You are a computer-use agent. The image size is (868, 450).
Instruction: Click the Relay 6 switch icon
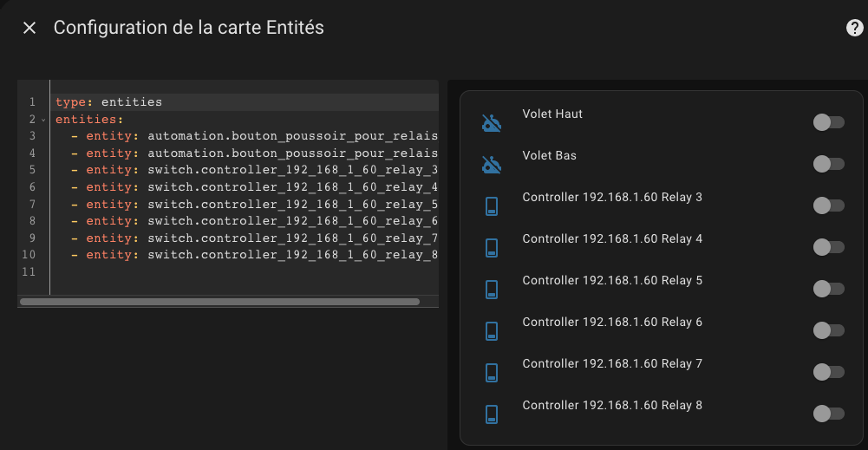pos(492,331)
